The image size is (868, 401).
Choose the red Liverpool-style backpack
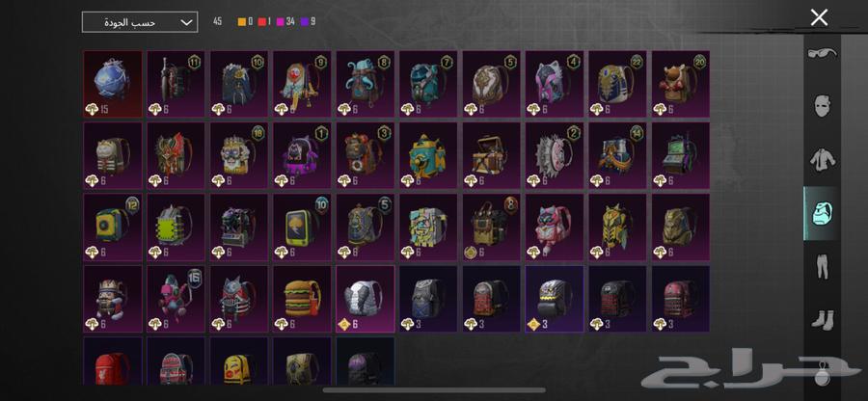point(113,361)
